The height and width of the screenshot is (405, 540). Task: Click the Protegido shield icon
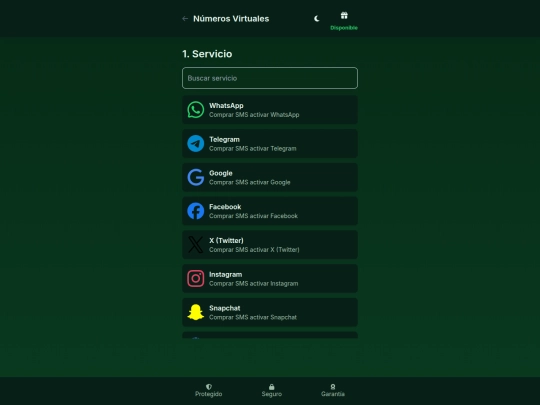pos(209,387)
